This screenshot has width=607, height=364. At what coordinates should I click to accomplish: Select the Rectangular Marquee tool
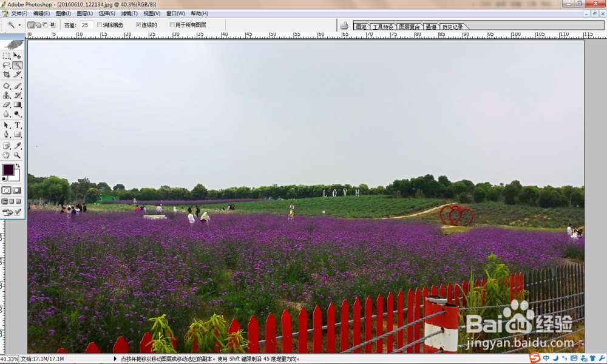[6, 56]
